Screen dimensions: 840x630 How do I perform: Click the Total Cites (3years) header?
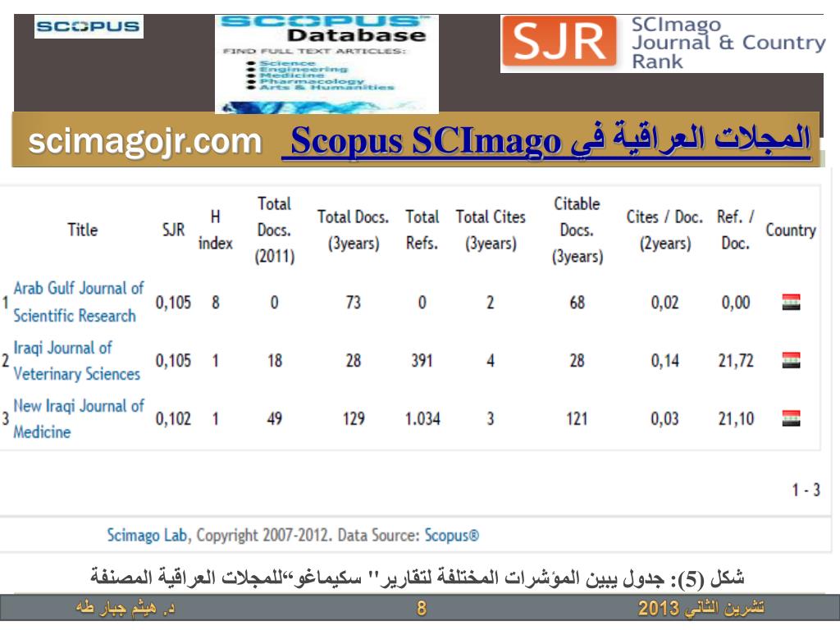[491, 230]
